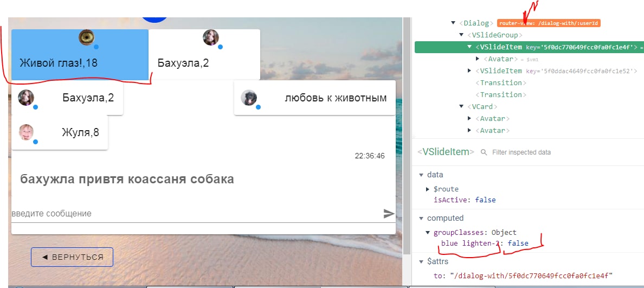This screenshot has width=644, height=288.
Task: Collapse the computed section
Action: coord(421,218)
